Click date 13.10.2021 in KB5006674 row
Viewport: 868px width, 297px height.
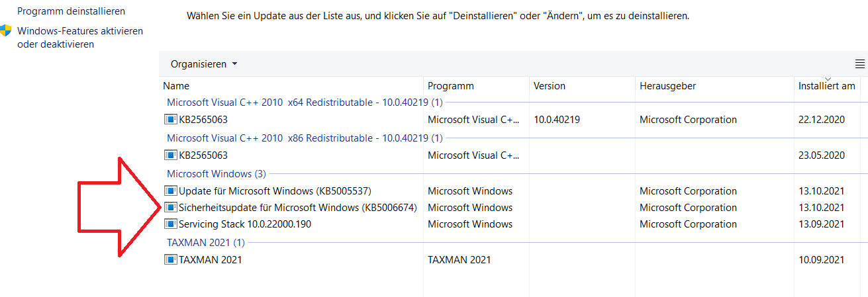(822, 208)
